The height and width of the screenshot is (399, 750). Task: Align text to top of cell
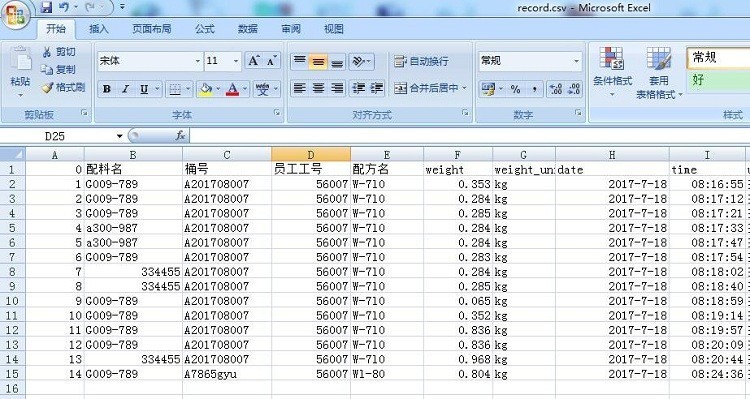pyautogui.click(x=299, y=61)
